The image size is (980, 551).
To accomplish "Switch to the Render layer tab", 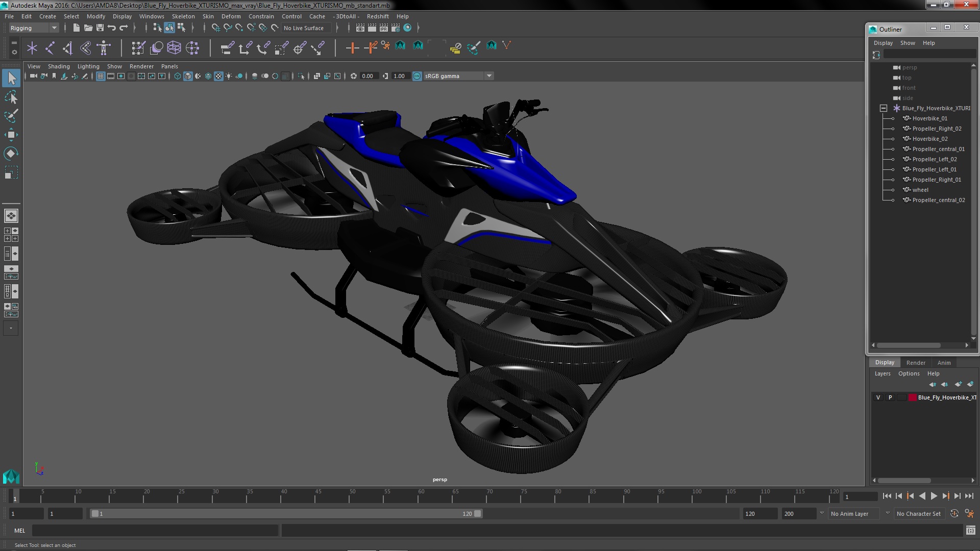I will point(915,363).
